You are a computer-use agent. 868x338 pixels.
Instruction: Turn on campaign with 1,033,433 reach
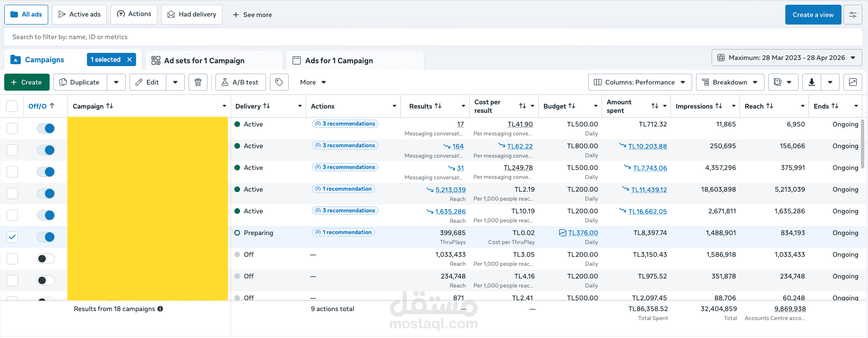click(46, 259)
